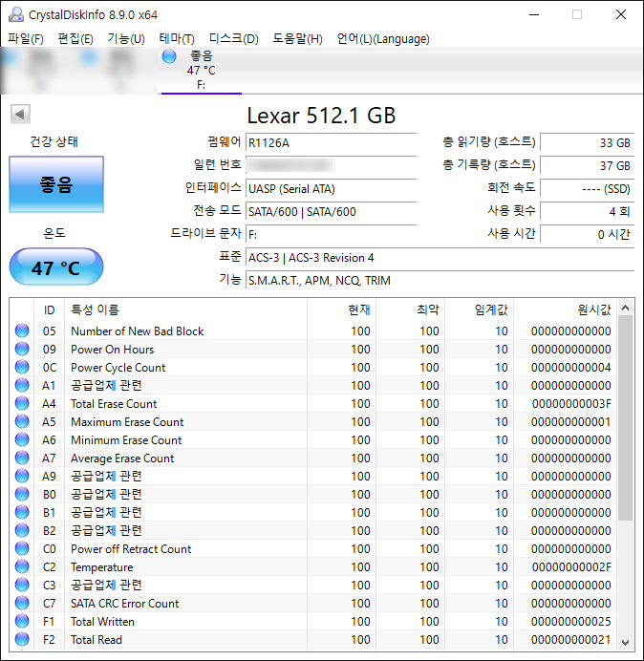Click the 임계값 column header
The width and height of the screenshot is (644, 661).
[x=480, y=309]
